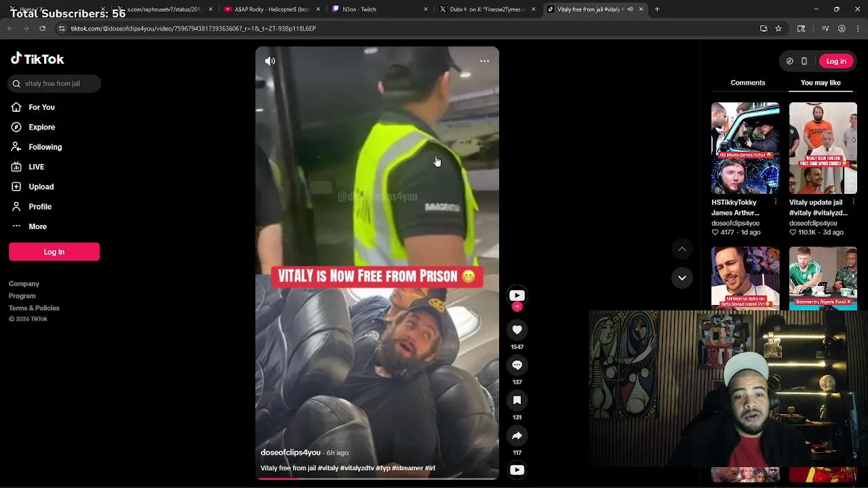This screenshot has height=488, width=868.
Task: Expand the Company footer section
Action: pos(24,284)
